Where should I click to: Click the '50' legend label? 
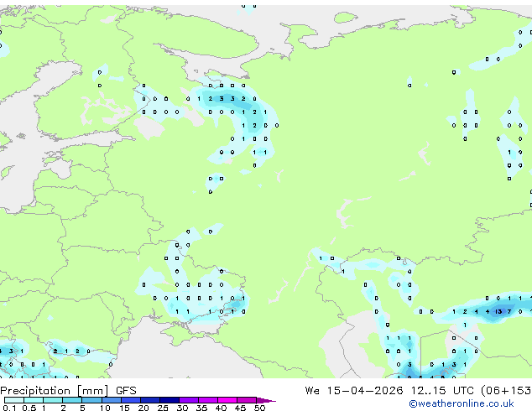click(x=259, y=408)
